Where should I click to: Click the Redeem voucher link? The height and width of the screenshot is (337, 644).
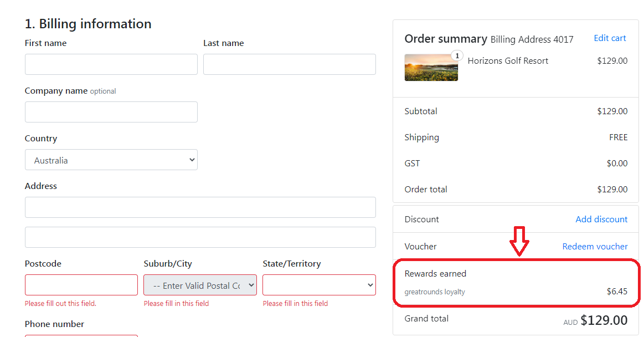[x=595, y=247]
